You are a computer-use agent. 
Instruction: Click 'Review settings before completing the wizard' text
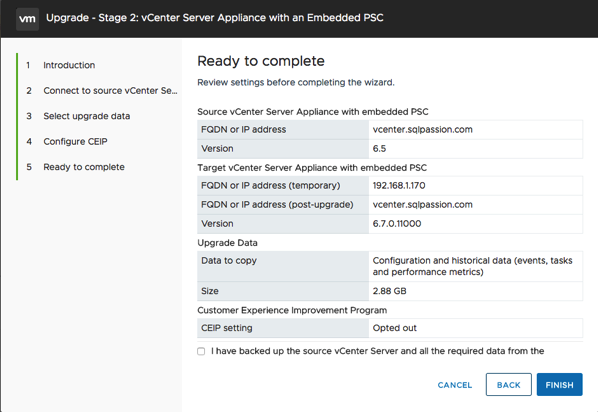(296, 82)
